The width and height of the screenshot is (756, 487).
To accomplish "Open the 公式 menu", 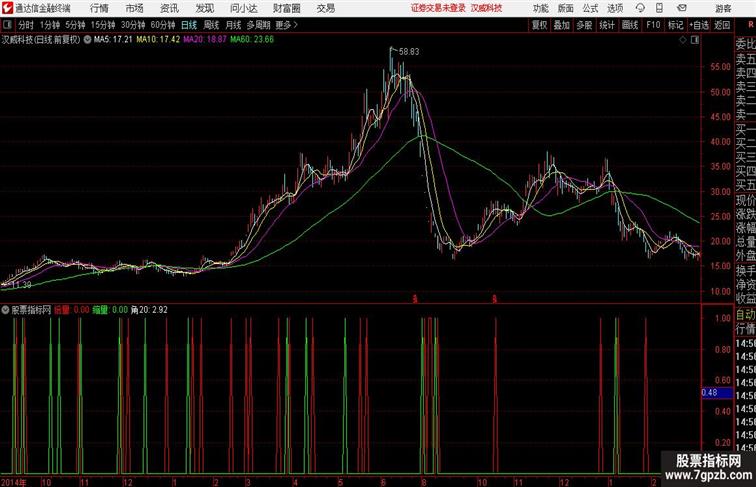I will pyautogui.click(x=590, y=8).
